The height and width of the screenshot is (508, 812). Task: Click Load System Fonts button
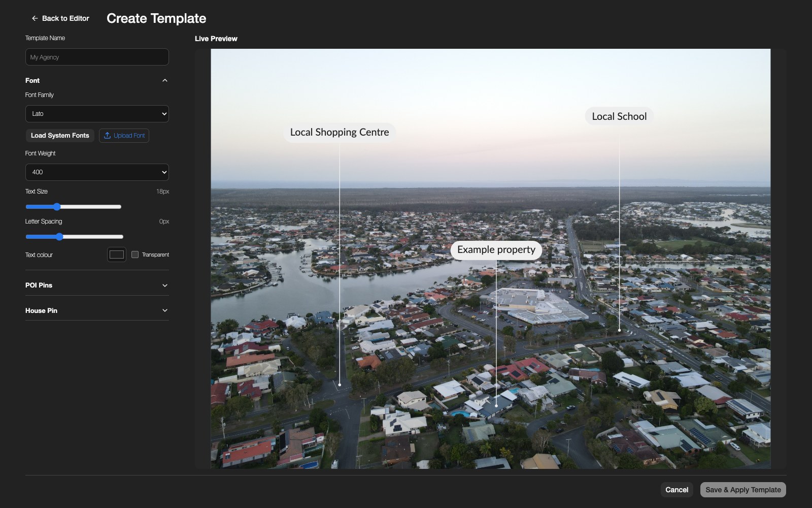[60, 136]
